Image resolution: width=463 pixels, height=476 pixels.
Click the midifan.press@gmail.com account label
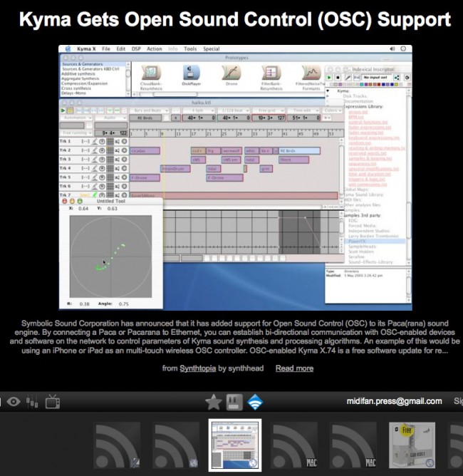(394, 401)
